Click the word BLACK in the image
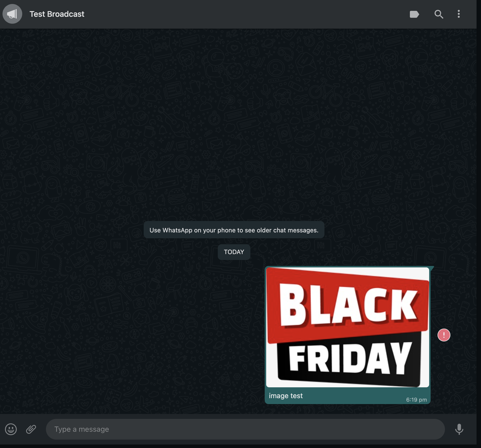This screenshot has height=448, width=481. tap(348, 306)
